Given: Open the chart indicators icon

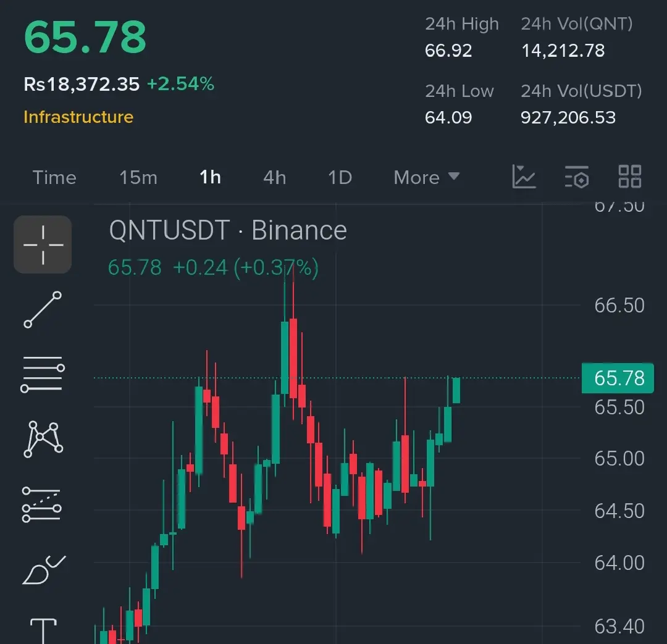Looking at the screenshot, I should point(524,177).
